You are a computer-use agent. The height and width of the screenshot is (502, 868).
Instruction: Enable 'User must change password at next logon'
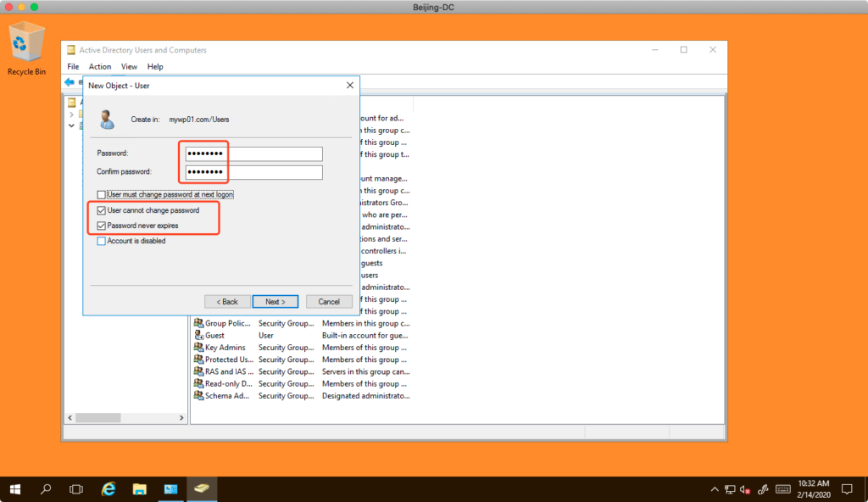click(x=102, y=194)
